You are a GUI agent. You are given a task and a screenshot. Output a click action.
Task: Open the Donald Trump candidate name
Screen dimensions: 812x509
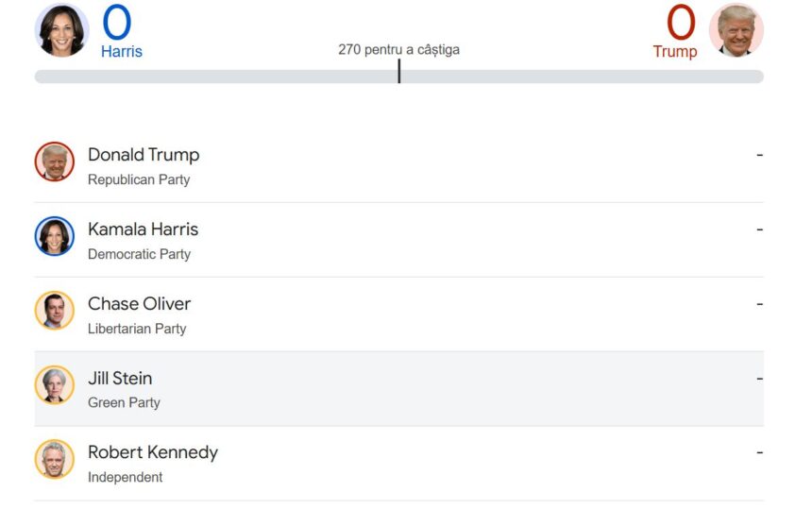[144, 155]
